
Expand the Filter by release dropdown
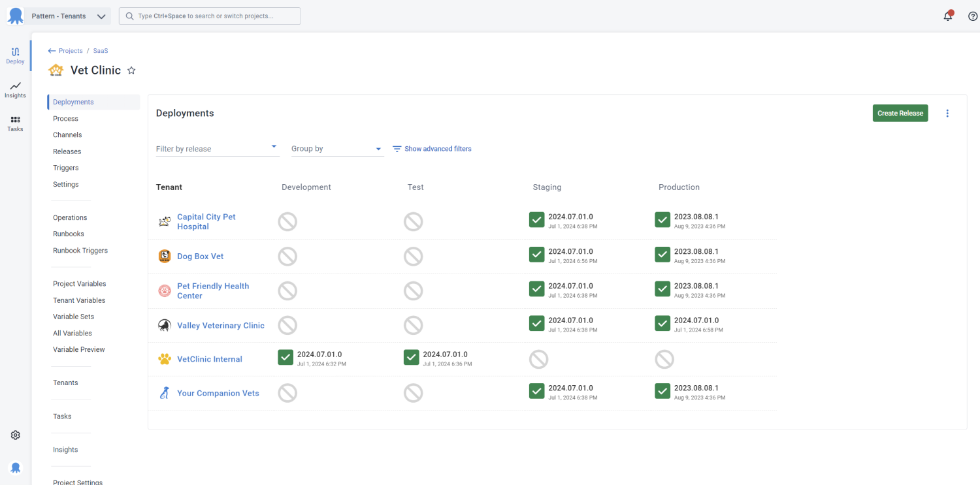pyautogui.click(x=217, y=149)
